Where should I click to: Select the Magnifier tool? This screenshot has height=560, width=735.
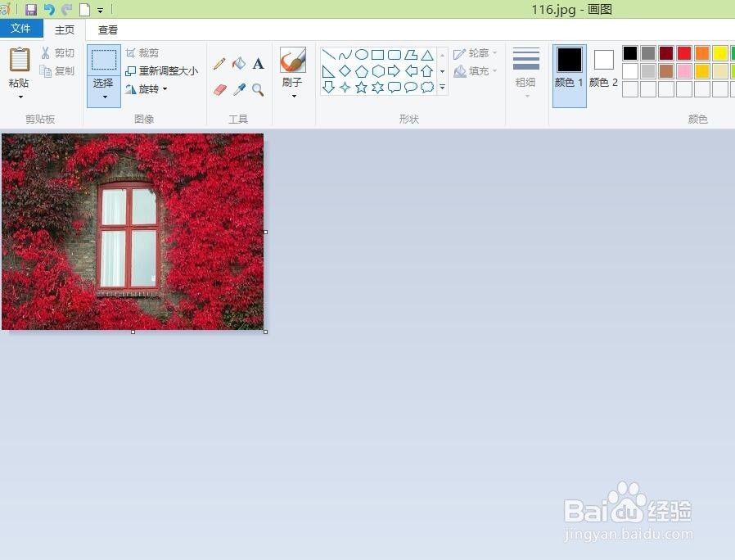point(258,89)
